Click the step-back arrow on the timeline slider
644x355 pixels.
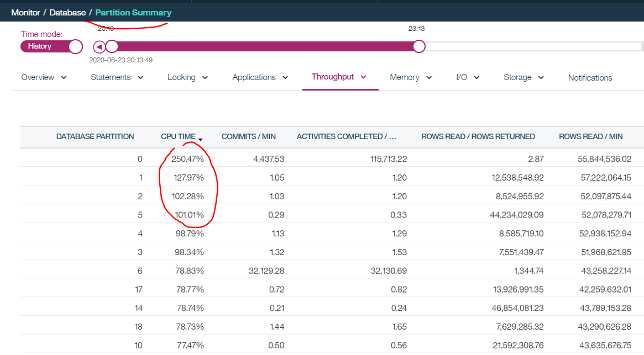(98, 46)
